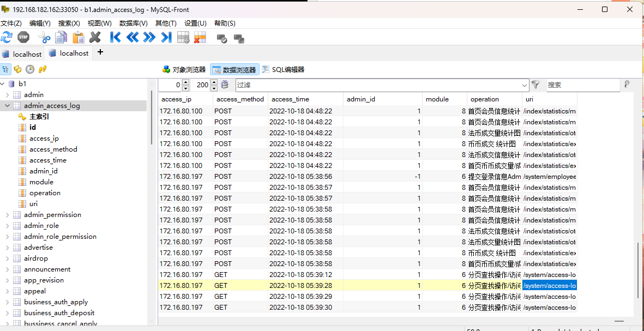Viewport: 644px width, 331px height.
Task: Click into the 搜索 search field
Action: [x=582, y=85]
